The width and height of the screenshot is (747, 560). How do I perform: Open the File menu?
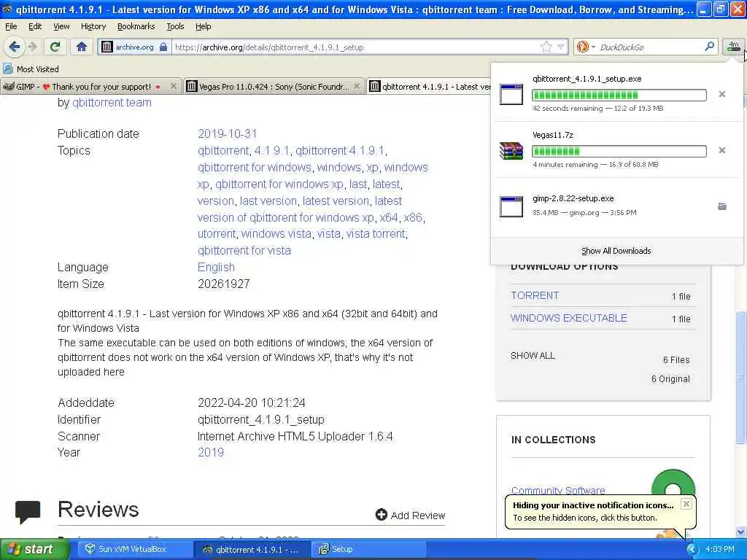tap(11, 27)
